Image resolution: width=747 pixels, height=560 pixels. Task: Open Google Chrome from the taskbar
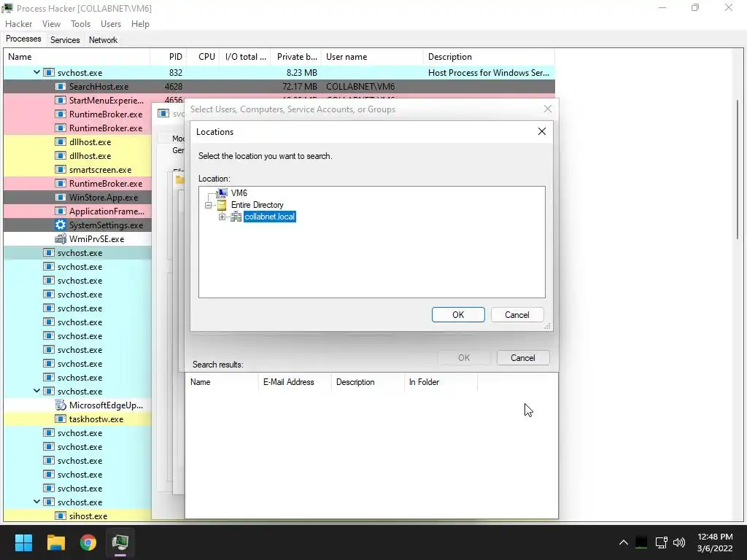(88, 542)
